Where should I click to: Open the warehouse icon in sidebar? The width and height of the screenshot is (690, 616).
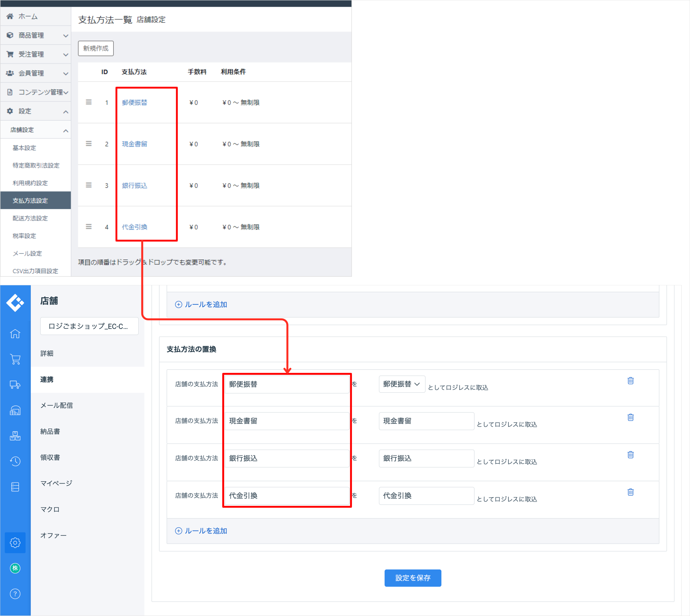tap(15, 410)
